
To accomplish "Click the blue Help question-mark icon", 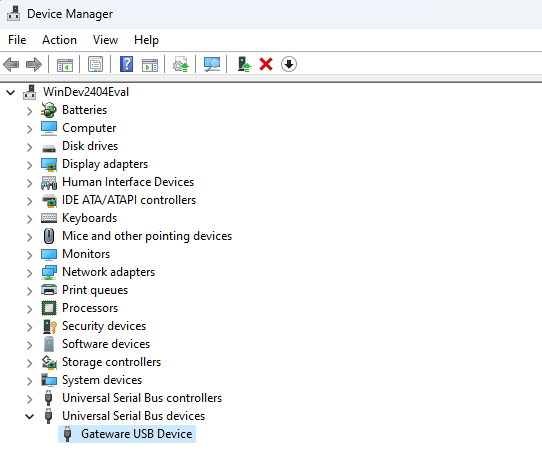I will (127, 64).
